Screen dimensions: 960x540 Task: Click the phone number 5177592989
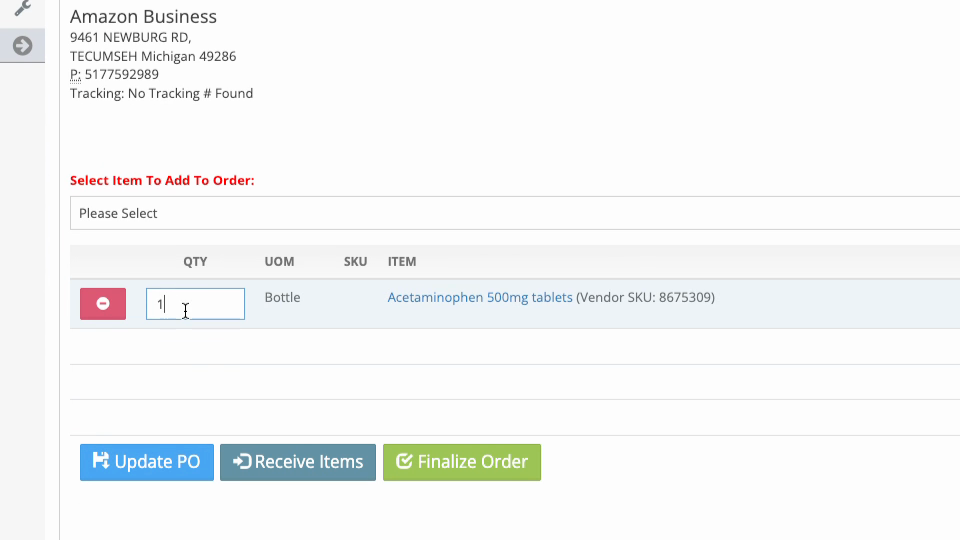[x=121, y=75]
